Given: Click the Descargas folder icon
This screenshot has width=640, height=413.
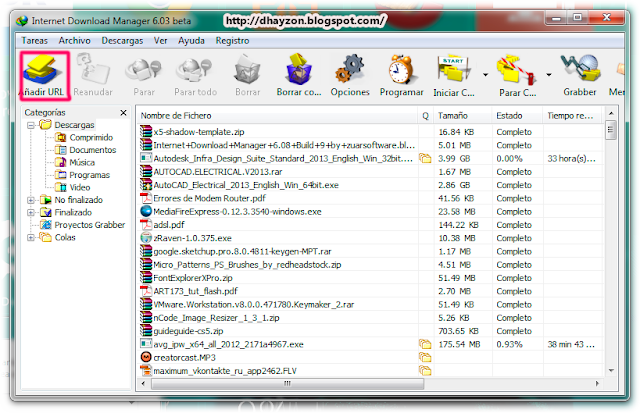Looking at the screenshot, I should click(46, 124).
